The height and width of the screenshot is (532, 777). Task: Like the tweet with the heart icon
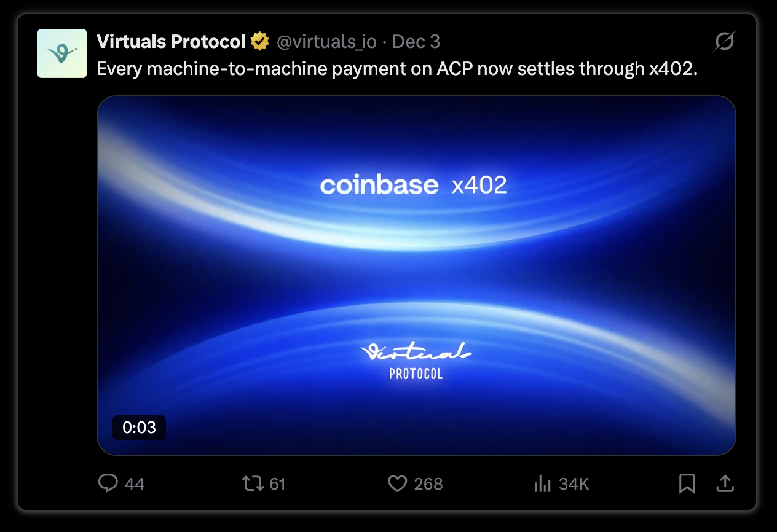tap(398, 484)
